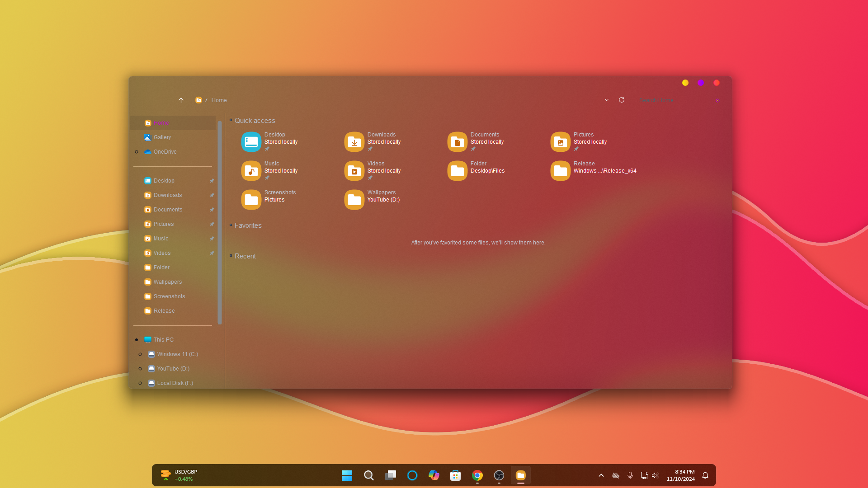Open the Desktop quick access folder

coord(251,141)
